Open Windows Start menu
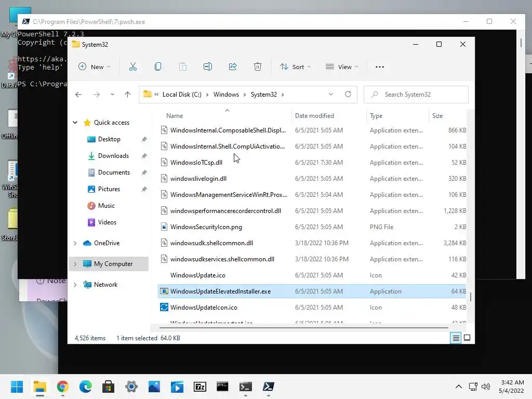Viewport: 532px width, 399px height. (17, 387)
